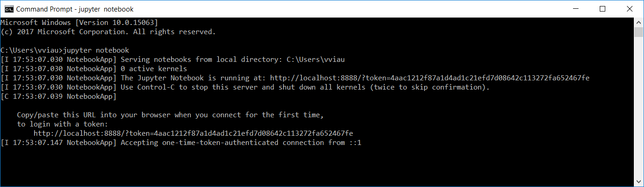Click the 'jupyter notebook' command text
The width and height of the screenshot is (644, 187).
[x=96, y=50]
